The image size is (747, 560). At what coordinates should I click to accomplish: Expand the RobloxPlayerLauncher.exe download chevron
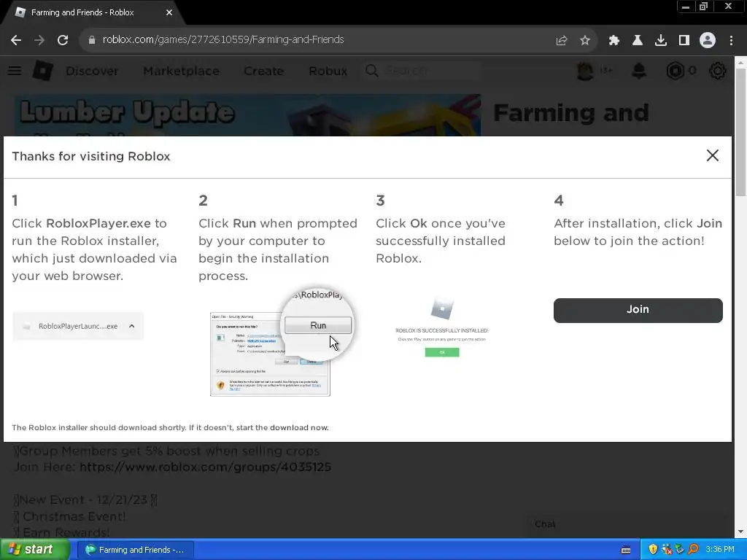point(132,326)
